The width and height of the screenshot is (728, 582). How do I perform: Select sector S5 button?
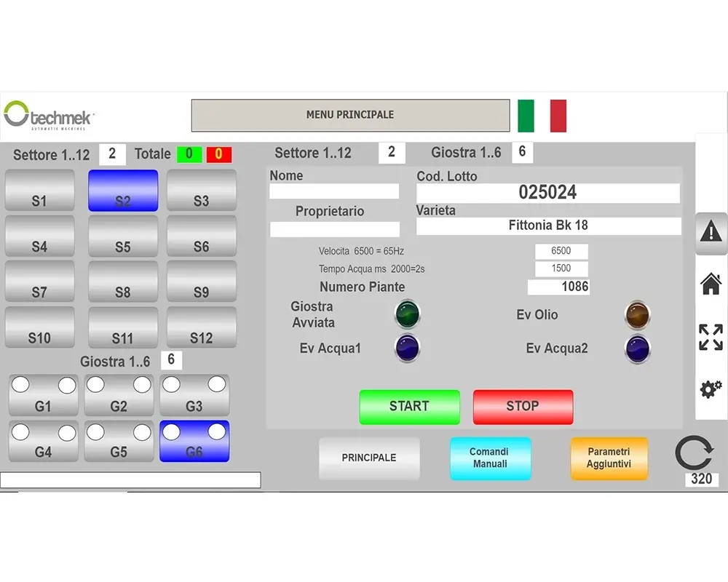122,237
